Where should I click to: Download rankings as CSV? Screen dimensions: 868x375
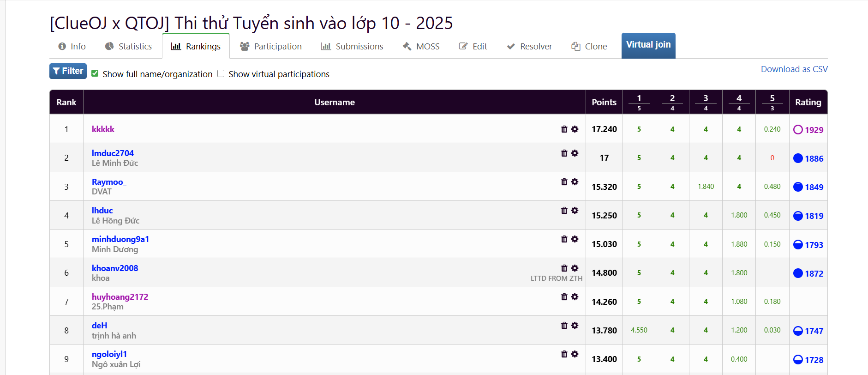794,69
